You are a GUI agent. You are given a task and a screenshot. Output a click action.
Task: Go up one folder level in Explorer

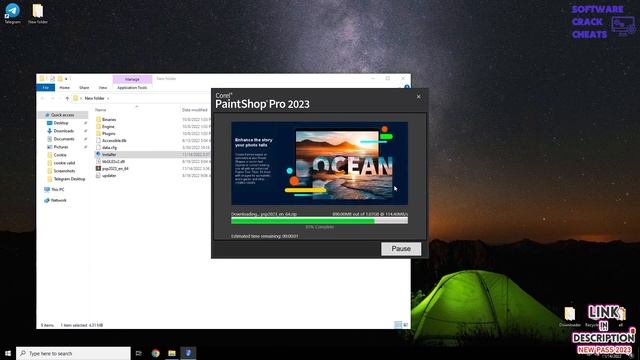[67, 98]
